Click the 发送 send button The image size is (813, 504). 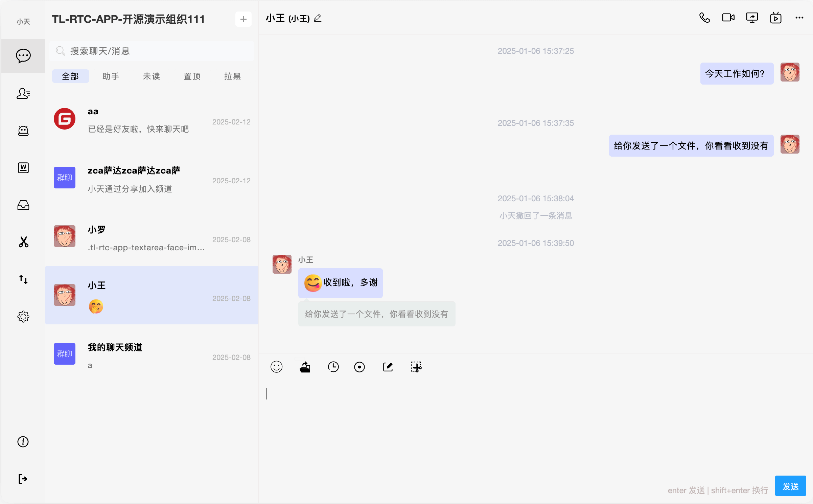point(790,486)
